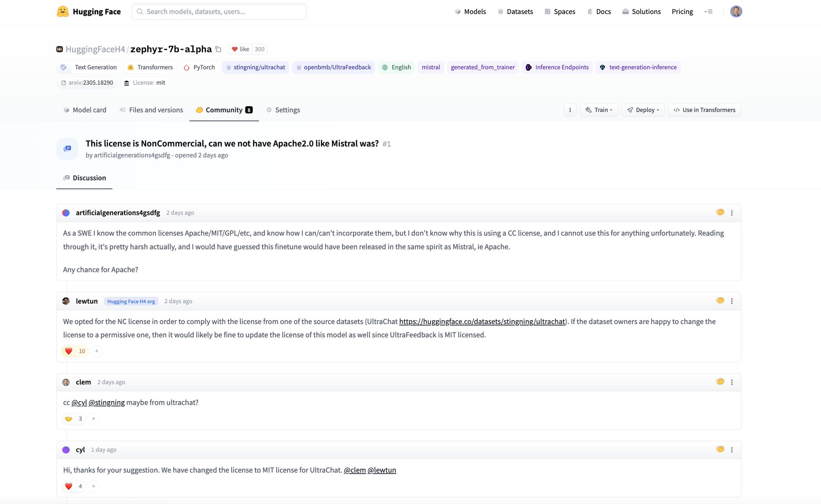The image size is (821, 504).
Task: Toggle the handshake reaction with 3
Action: click(x=74, y=419)
